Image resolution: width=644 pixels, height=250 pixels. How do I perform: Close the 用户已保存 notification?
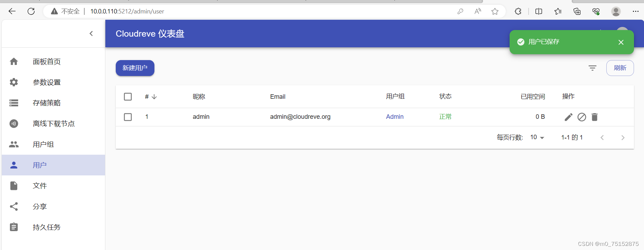tap(621, 42)
